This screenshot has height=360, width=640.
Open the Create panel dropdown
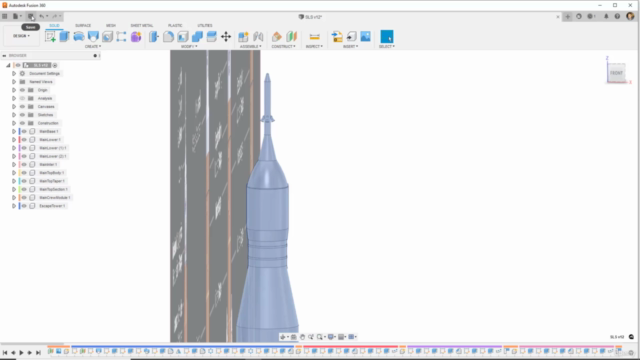tap(93, 47)
